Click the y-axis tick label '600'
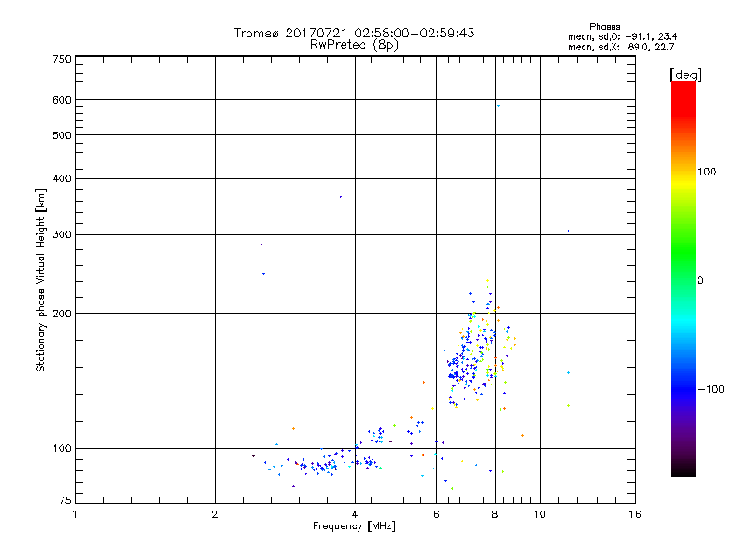 tap(62, 100)
